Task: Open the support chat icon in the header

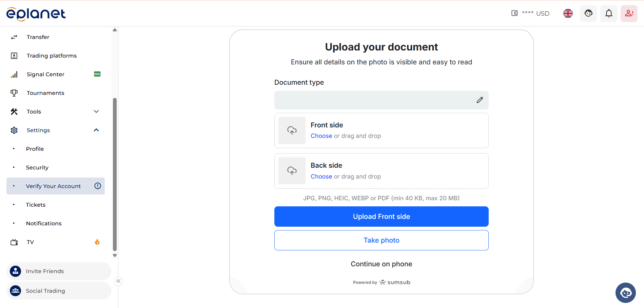Action: (588, 13)
